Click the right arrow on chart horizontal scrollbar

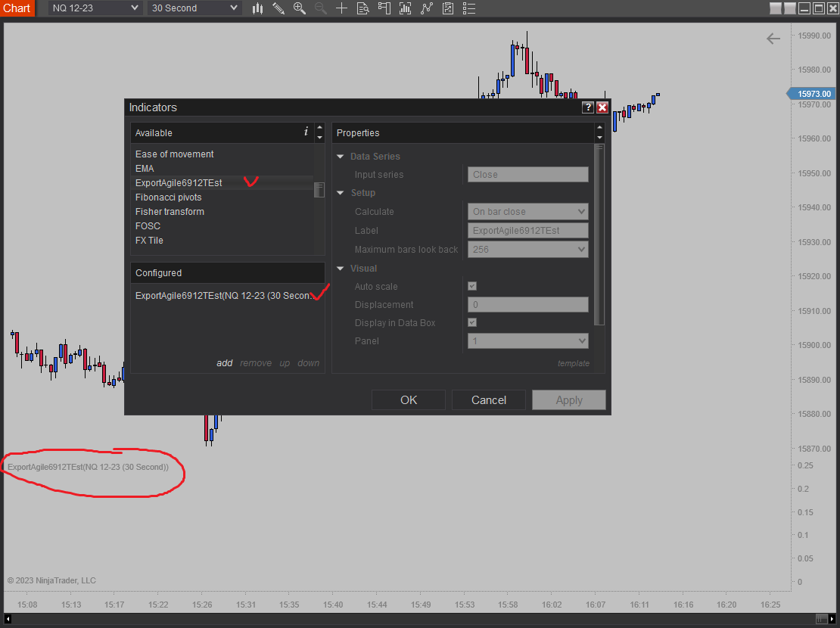[x=832, y=619]
